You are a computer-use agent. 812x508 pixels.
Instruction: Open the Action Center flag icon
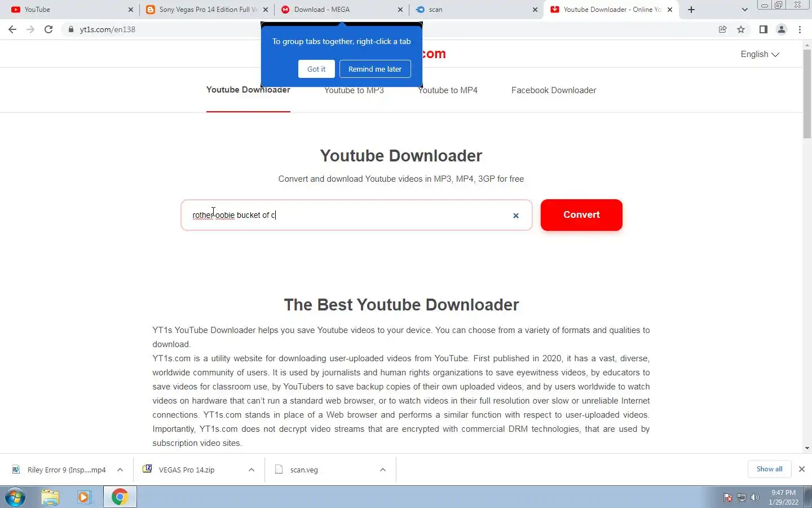[x=728, y=497]
